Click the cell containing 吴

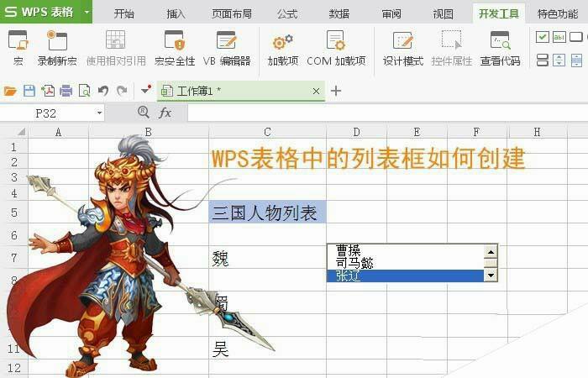click(267, 349)
